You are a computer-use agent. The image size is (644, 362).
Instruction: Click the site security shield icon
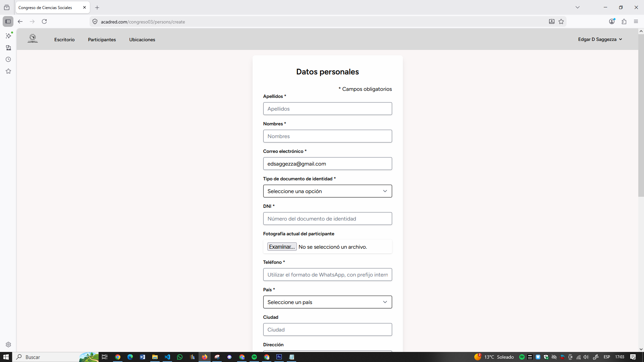click(95, 22)
